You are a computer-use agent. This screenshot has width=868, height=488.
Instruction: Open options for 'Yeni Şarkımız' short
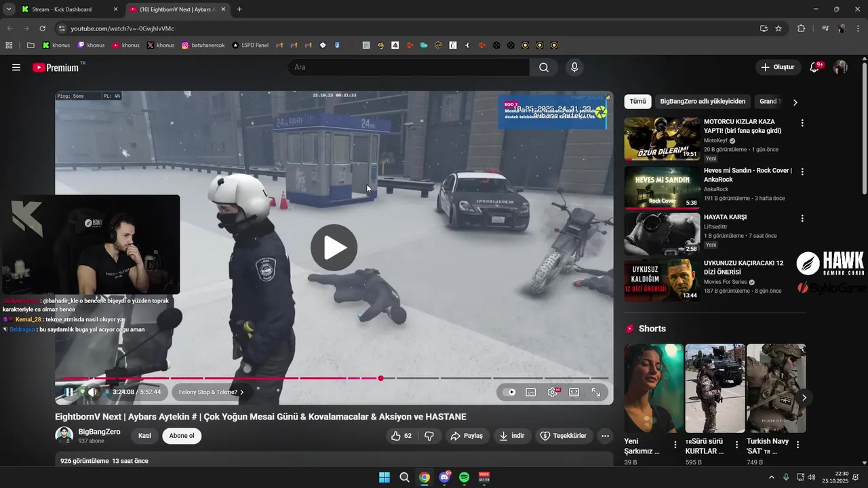click(675, 445)
